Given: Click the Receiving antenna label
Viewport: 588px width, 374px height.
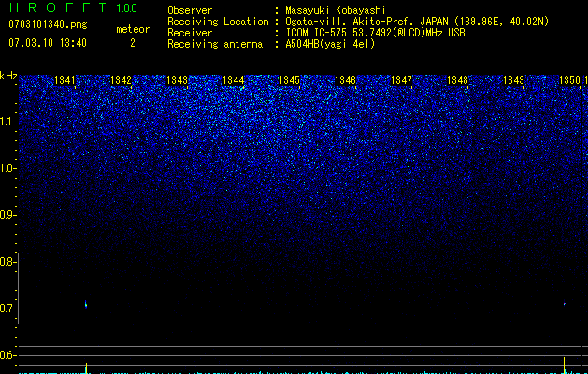Looking at the screenshot, I should 215,44.
